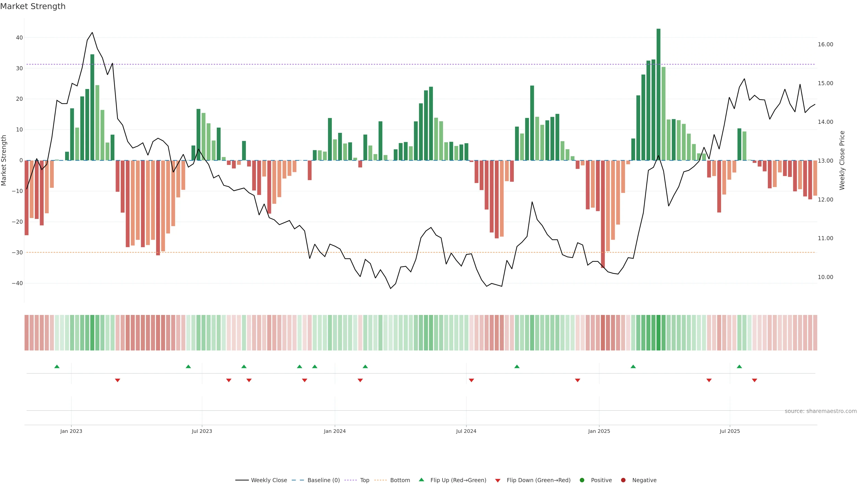Screen dimensions: 868x488
Task: Click the Market Strength chart title
Action: pyautogui.click(x=33, y=6)
